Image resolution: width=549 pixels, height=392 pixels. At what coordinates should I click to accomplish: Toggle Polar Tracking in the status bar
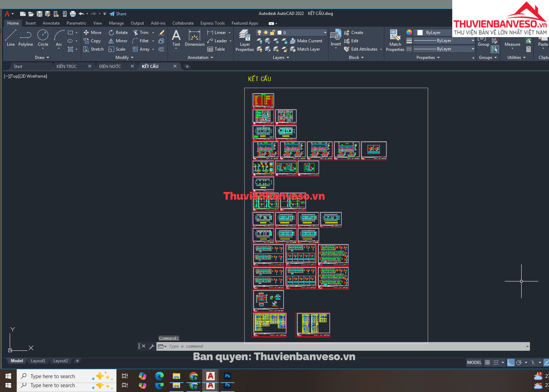tap(519, 363)
